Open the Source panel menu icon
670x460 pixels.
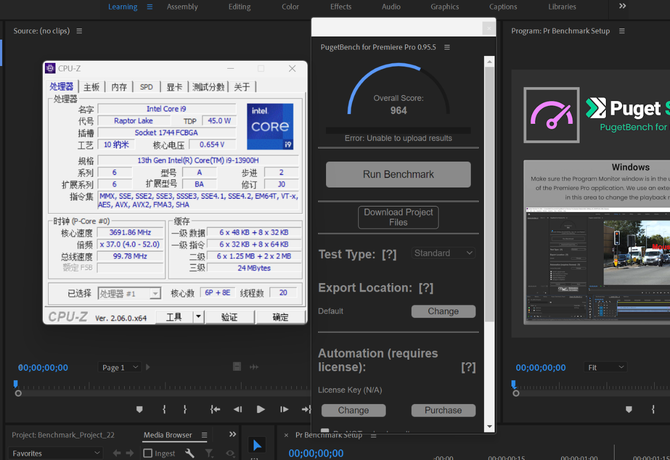click(x=79, y=31)
